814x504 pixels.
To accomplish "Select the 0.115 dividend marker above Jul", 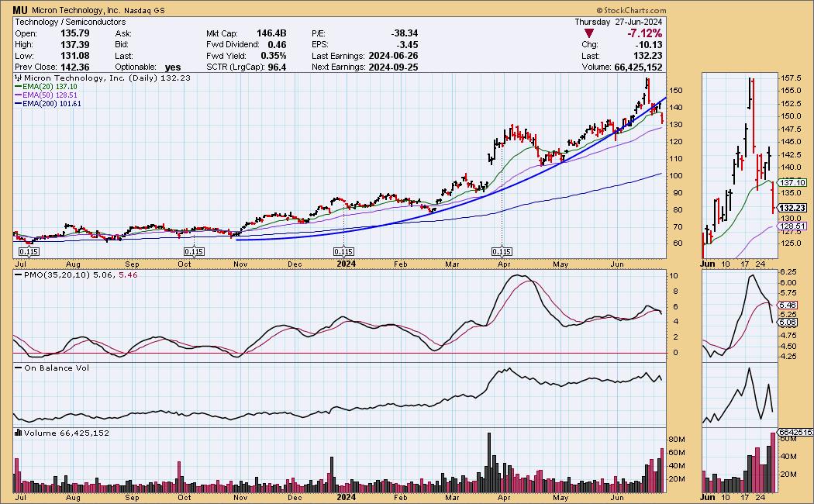I will tap(29, 252).
